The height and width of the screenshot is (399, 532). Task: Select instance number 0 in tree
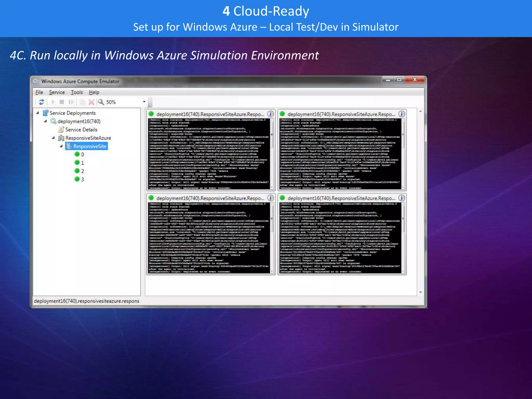tap(83, 155)
